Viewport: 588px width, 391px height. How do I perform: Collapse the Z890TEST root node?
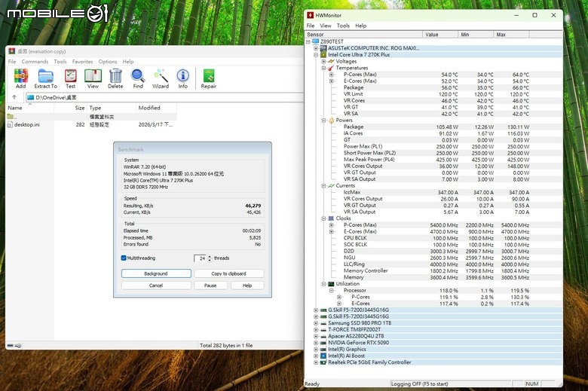(x=308, y=41)
